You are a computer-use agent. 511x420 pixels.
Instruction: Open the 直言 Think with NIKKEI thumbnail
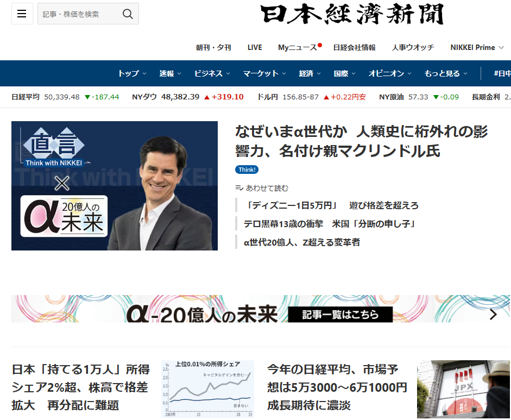click(115, 186)
